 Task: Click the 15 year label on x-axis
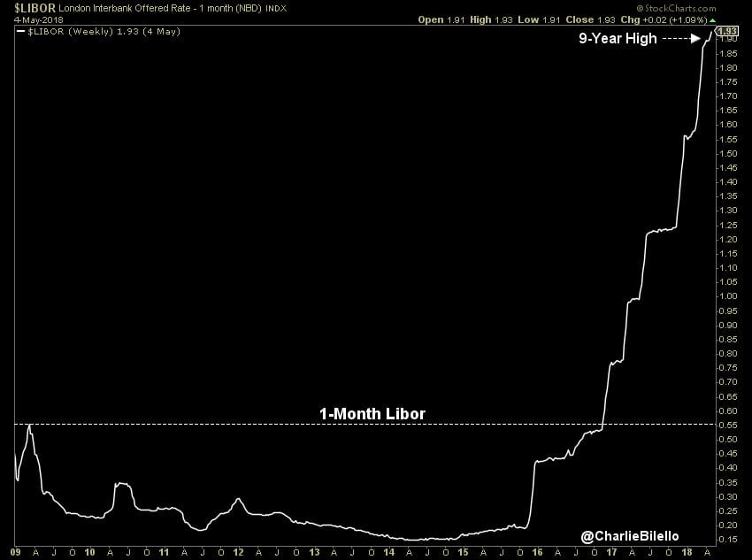(463, 552)
